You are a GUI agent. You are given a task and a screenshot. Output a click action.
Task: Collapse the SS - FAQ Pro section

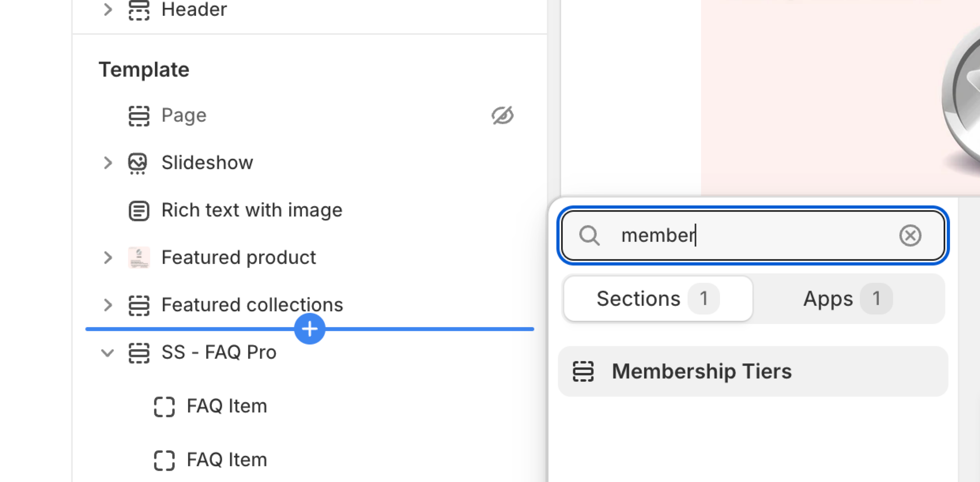[x=107, y=352]
